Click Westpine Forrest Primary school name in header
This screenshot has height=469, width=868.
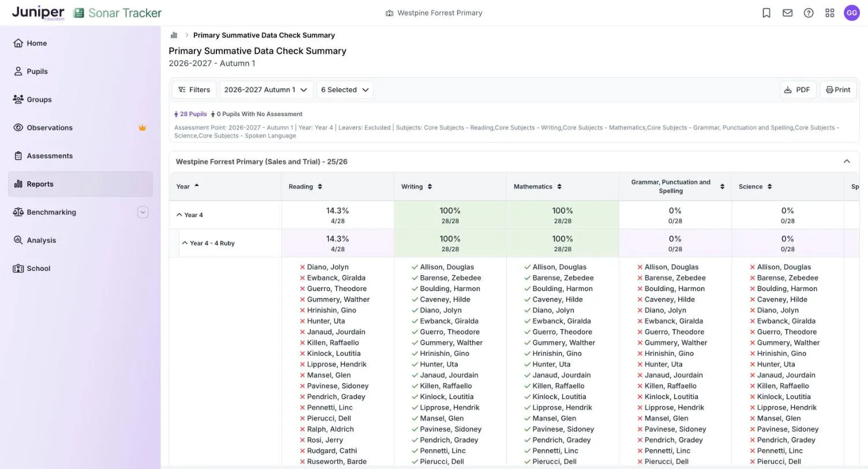coord(440,13)
